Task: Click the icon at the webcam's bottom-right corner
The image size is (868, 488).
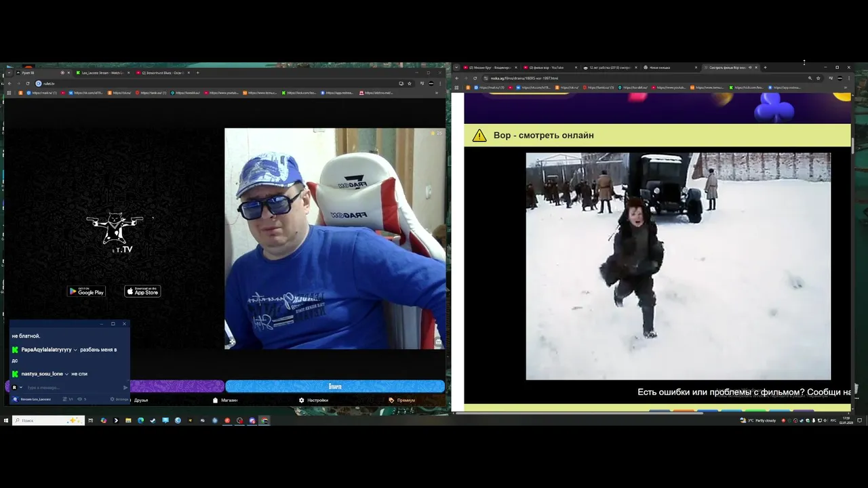Action: click(439, 343)
